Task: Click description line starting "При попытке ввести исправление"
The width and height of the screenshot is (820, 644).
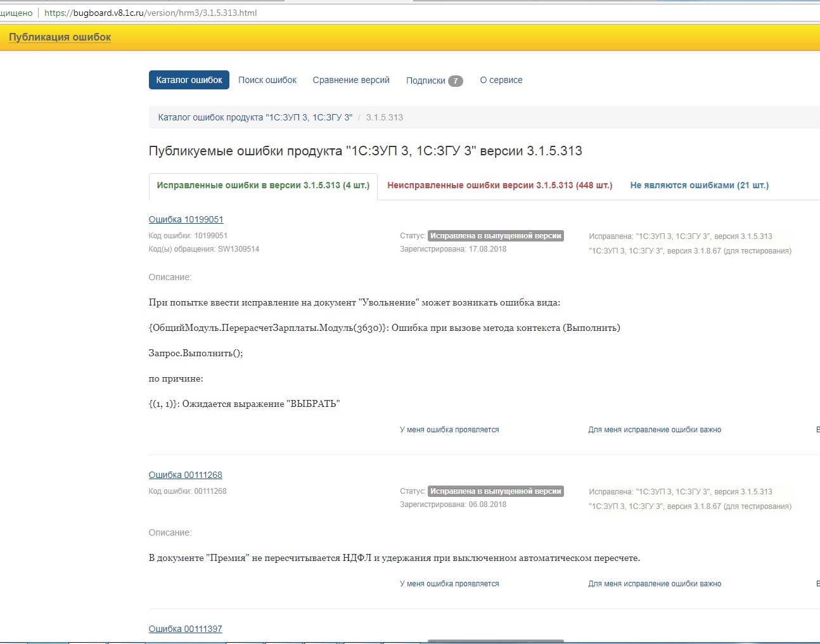Action: point(354,302)
